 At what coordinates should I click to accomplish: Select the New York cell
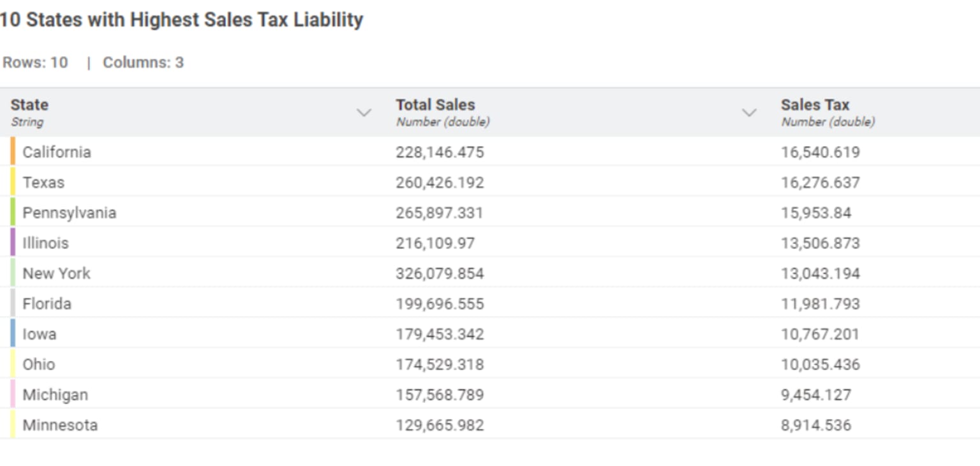point(56,273)
